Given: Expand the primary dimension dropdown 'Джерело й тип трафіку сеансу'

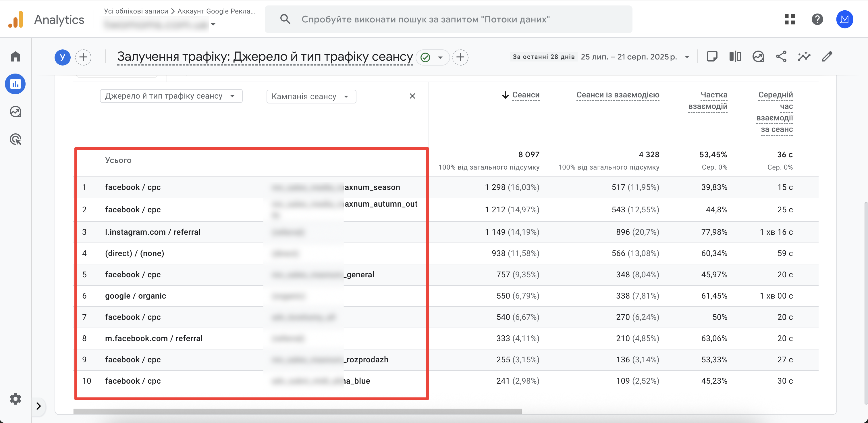Looking at the screenshot, I should (x=171, y=96).
